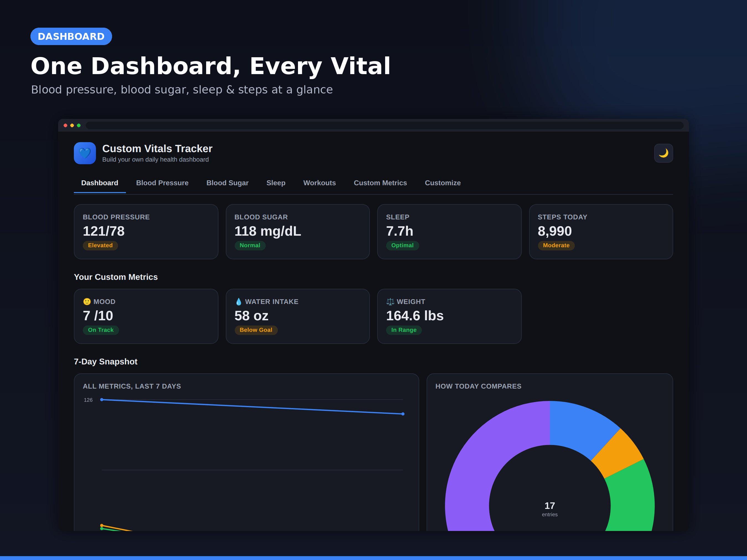The image size is (747, 560).
Task: Click the 17 entries donut center label
Action: pyautogui.click(x=549, y=509)
